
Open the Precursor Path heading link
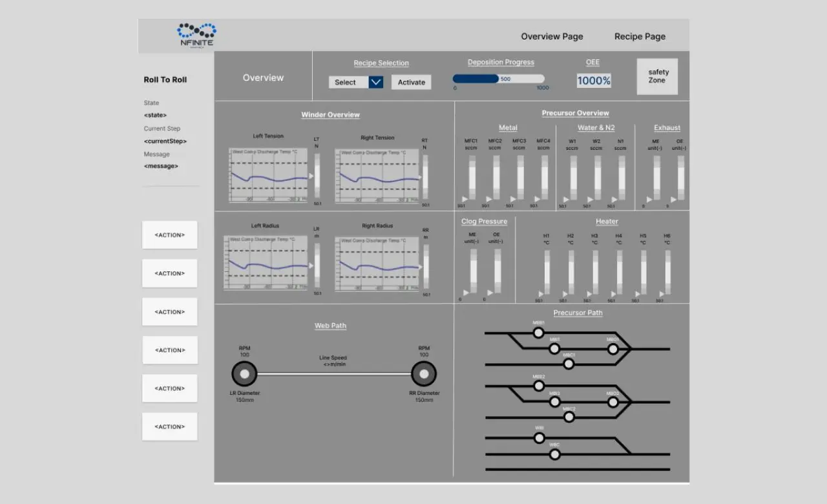coord(578,313)
